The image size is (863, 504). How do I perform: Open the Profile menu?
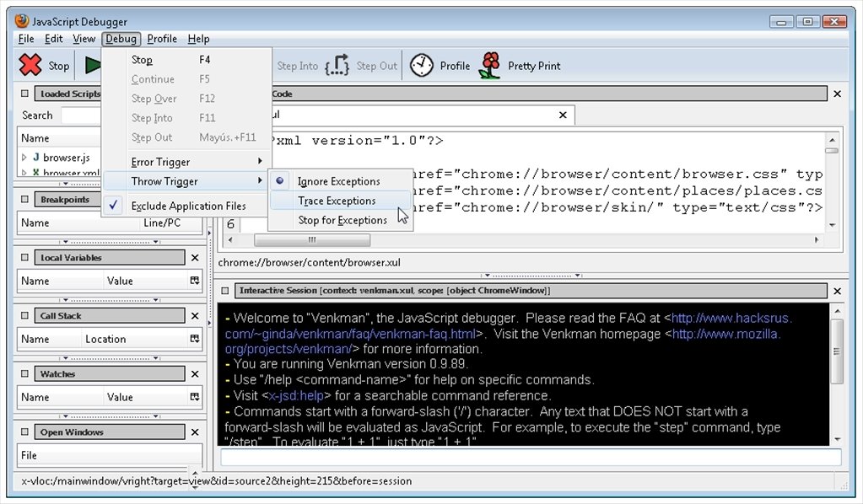162,39
